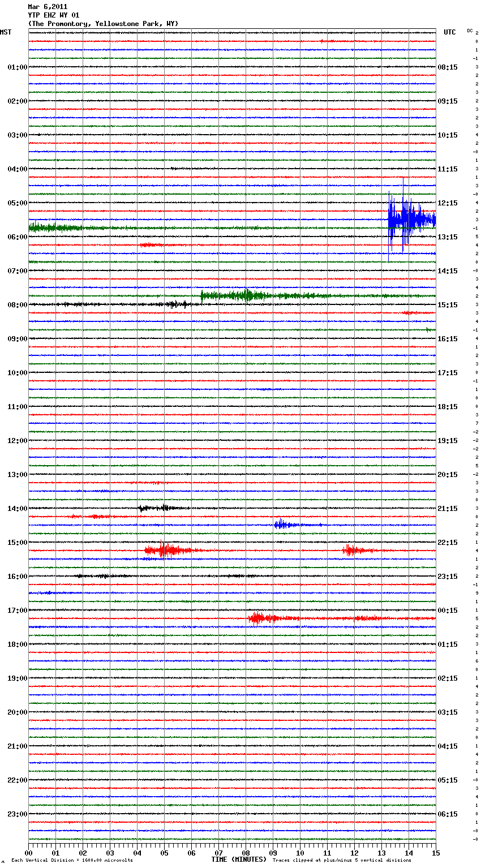Click the 08 minute mark on the bottom axis
Image resolution: width=481 pixels, height=868 pixels.
pyautogui.click(x=246, y=853)
